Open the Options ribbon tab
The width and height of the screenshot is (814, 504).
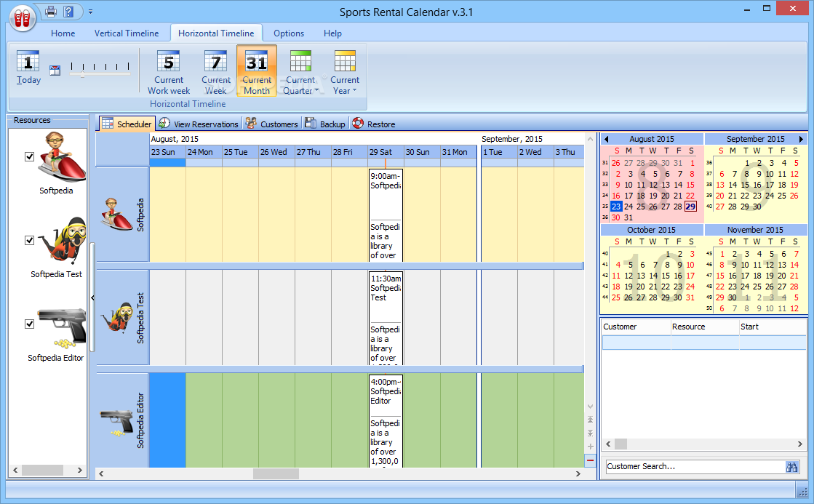[289, 33]
